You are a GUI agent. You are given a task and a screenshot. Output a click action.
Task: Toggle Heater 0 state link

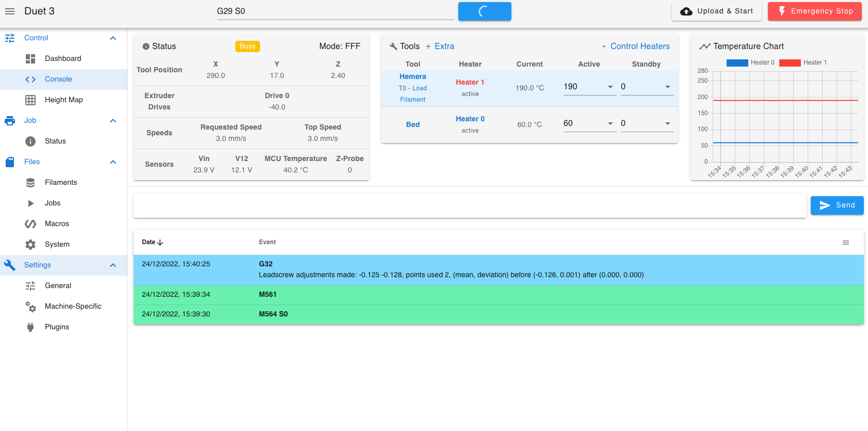(470, 119)
